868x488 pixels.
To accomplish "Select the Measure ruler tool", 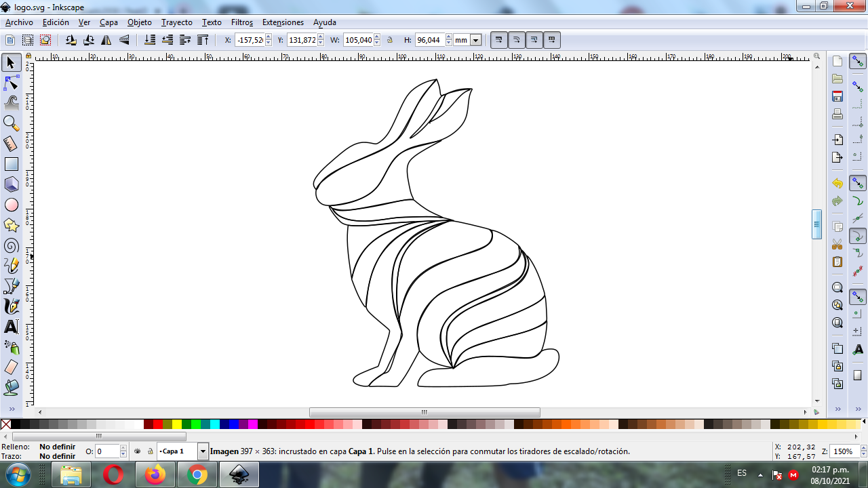I will [11, 144].
